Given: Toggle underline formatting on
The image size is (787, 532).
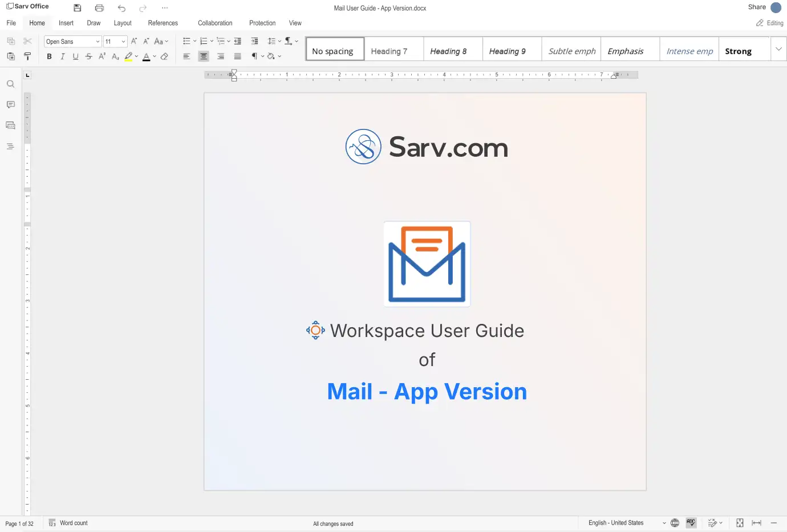Looking at the screenshot, I should [75, 56].
